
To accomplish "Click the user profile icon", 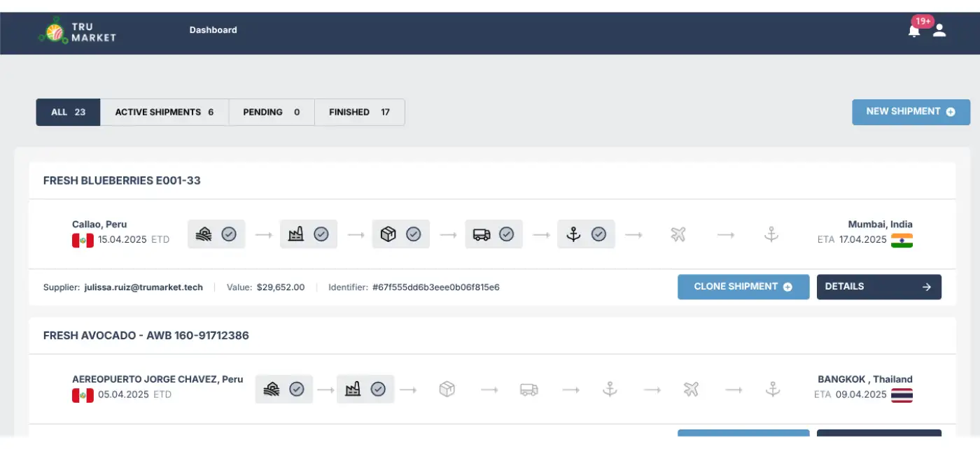I will point(939,30).
